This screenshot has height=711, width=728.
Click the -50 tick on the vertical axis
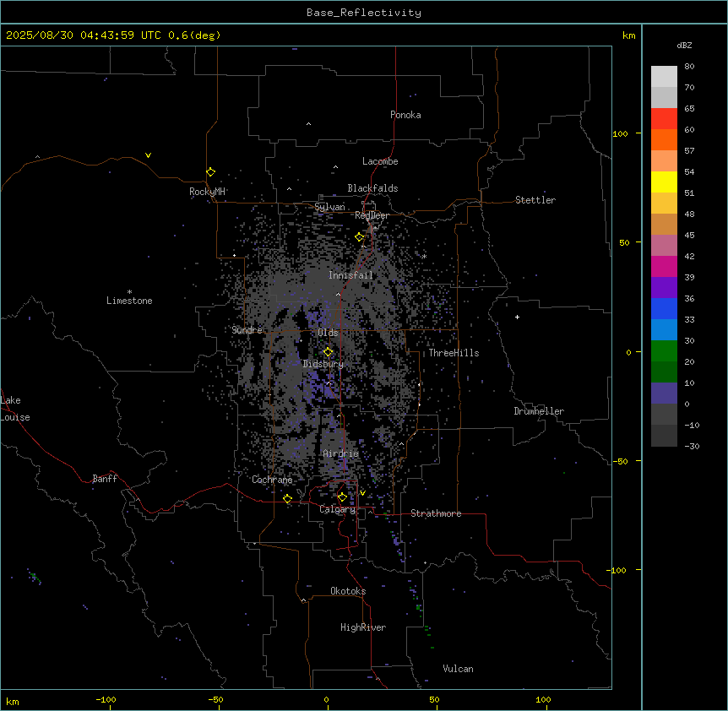(620, 461)
